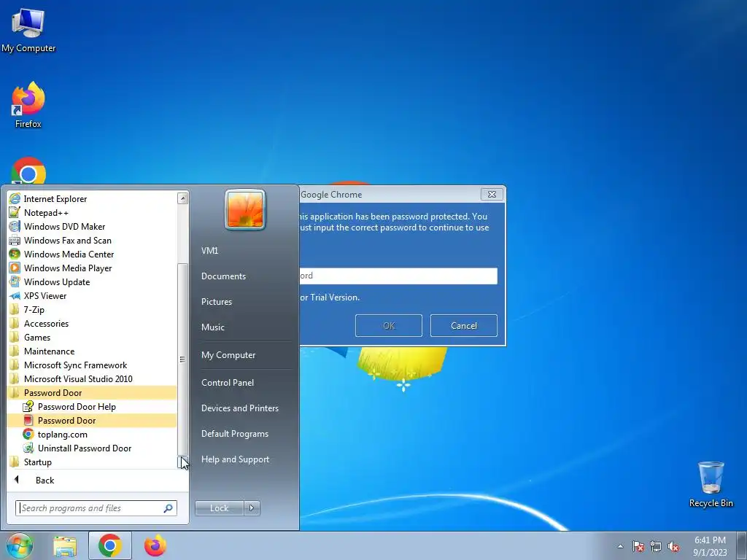Screen dimensions: 747x560
Task: Close the Google Chrome password dialog
Action: pyautogui.click(x=492, y=194)
